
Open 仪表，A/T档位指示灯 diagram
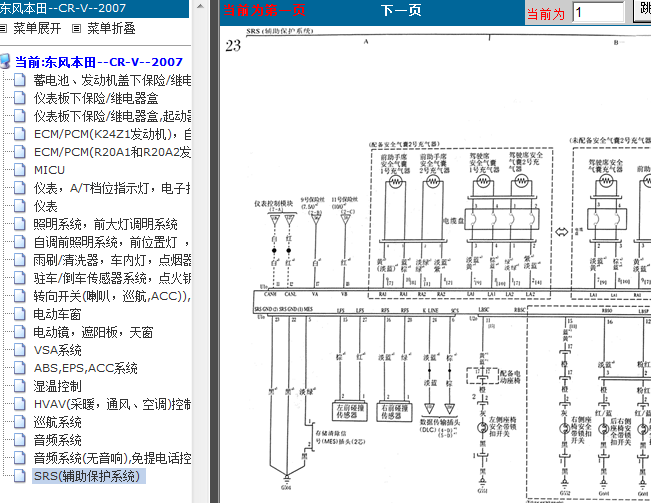pyautogui.click(x=112, y=188)
